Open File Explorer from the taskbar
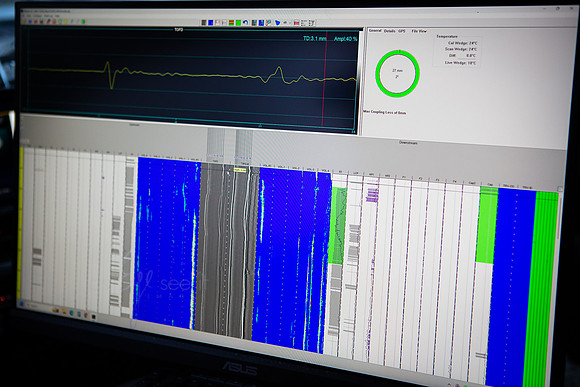Image resolution: width=580 pixels, height=387 pixels. (64, 311)
